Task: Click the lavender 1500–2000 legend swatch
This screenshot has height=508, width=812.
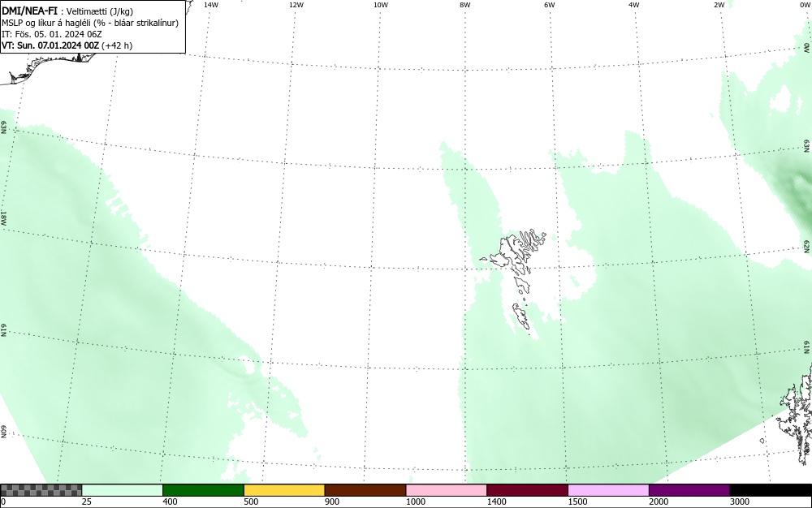Action: pyautogui.click(x=608, y=490)
